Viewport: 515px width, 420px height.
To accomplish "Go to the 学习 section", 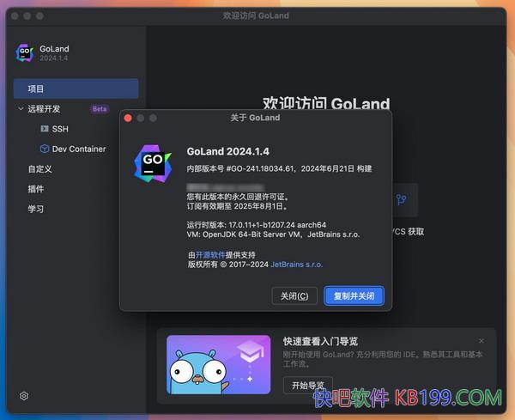I will coord(35,209).
